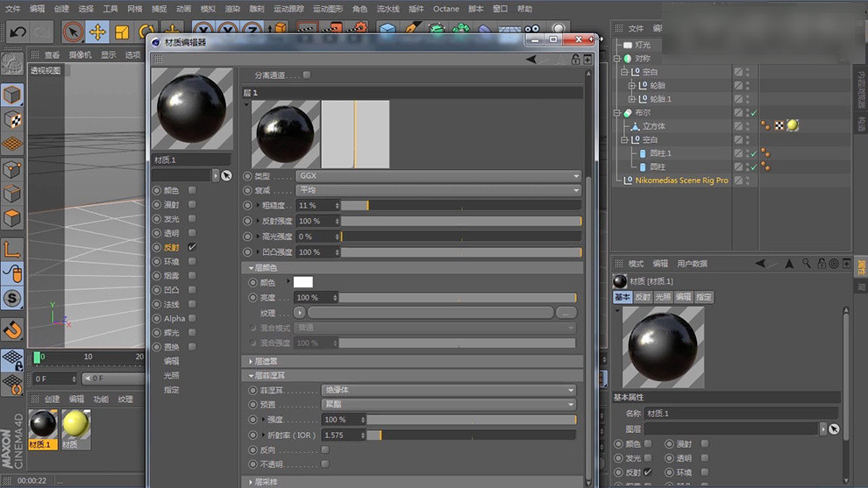Enable the 颜色 channel checkbox in material editor
Viewport: 868px width, 488px height.
coord(192,190)
